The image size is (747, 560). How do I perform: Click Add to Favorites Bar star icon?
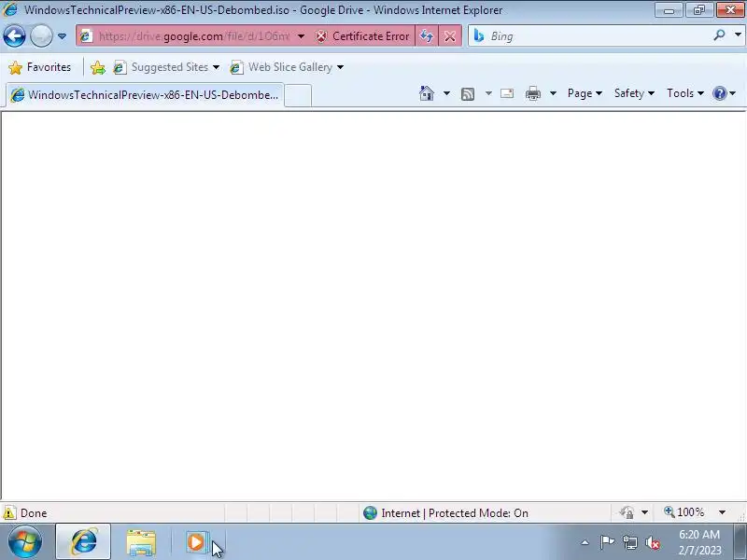click(98, 67)
